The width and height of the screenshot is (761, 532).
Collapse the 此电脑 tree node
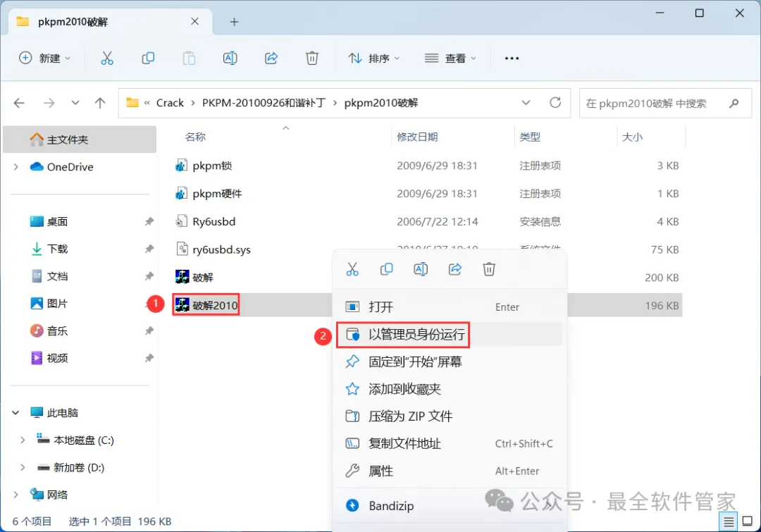click(x=16, y=413)
